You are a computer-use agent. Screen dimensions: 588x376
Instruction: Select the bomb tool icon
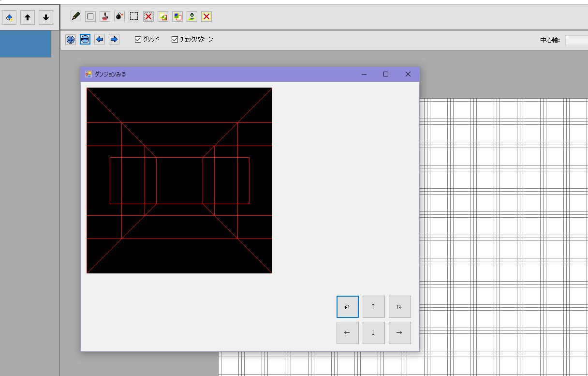click(x=119, y=16)
